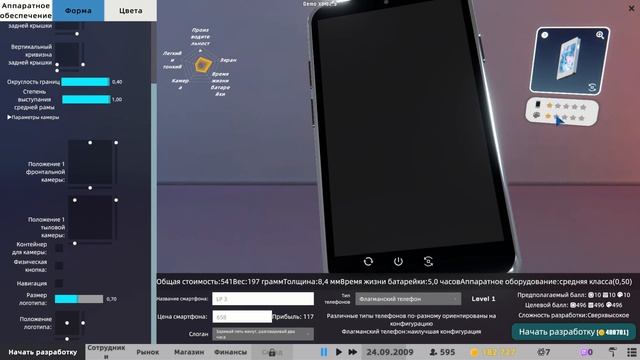
Task: Click the purple counter icon showing 0
Action: tap(587, 352)
